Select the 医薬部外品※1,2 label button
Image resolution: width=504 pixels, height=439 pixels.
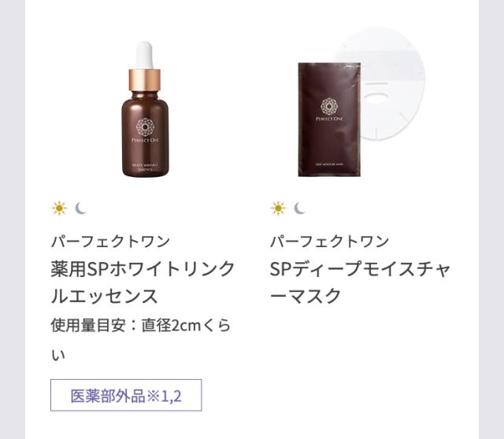[126, 395]
